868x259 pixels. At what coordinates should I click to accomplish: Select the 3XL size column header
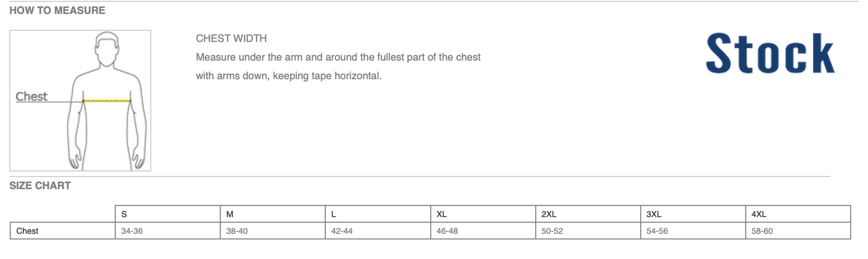(654, 214)
